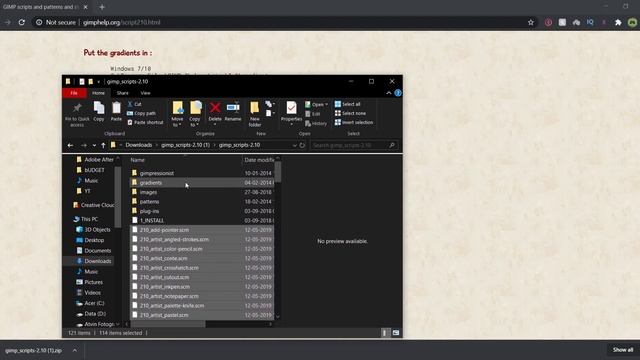Screen dimensions: 640x360
Task: Select the Home ribbon tab
Action: (98, 93)
